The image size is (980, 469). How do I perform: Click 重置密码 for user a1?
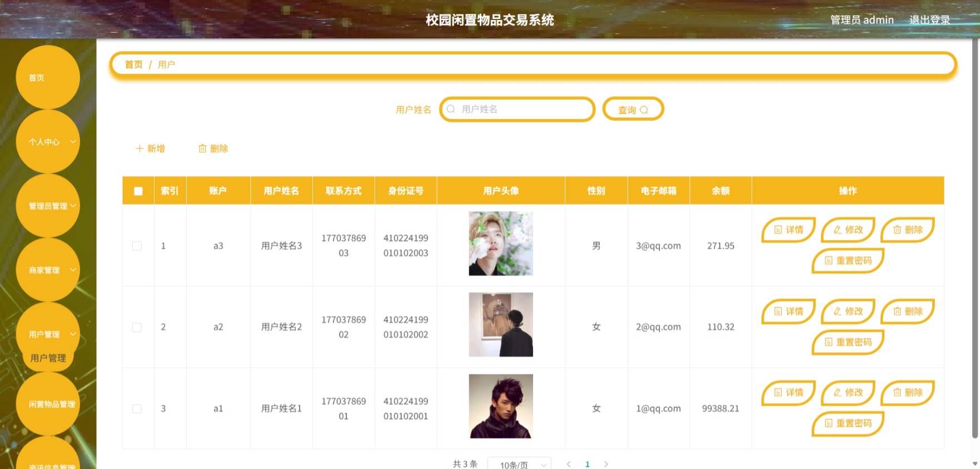[x=848, y=423]
